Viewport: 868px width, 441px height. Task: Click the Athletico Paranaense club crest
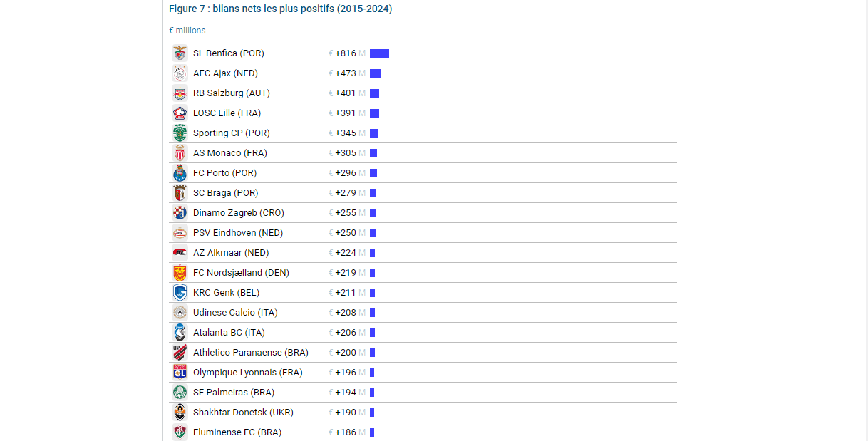[180, 353]
